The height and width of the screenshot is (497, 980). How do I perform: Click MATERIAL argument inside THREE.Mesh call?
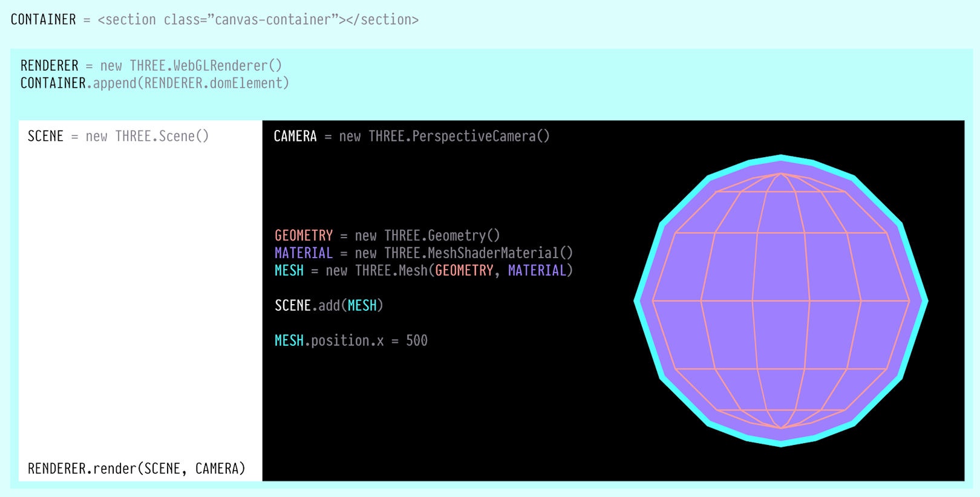point(537,271)
